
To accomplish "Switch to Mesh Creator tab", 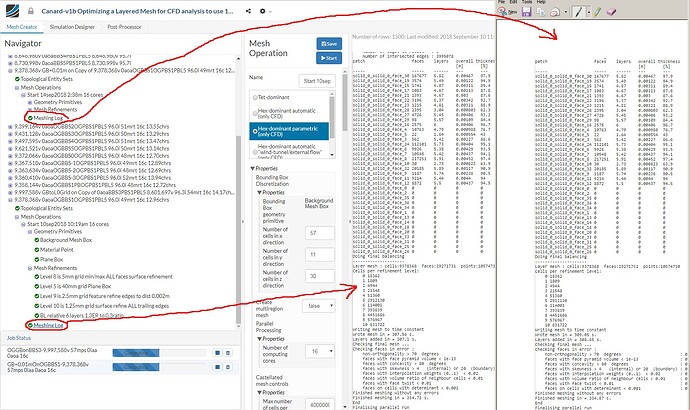I will pos(22,27).
